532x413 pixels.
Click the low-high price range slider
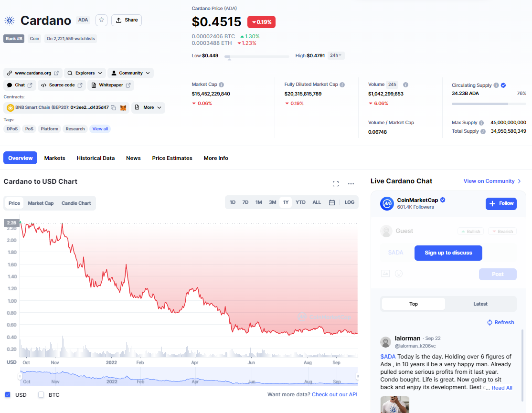click(x=257, y=57)
